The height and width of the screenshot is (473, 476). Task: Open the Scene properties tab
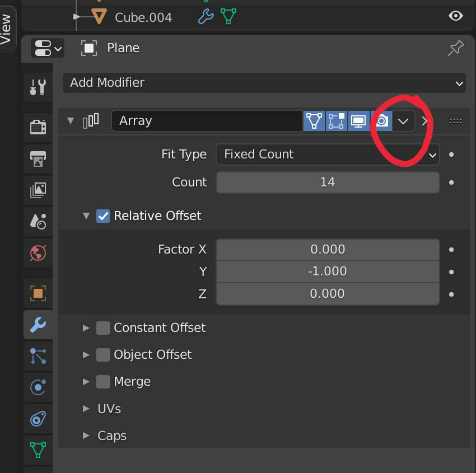(38, 222)
